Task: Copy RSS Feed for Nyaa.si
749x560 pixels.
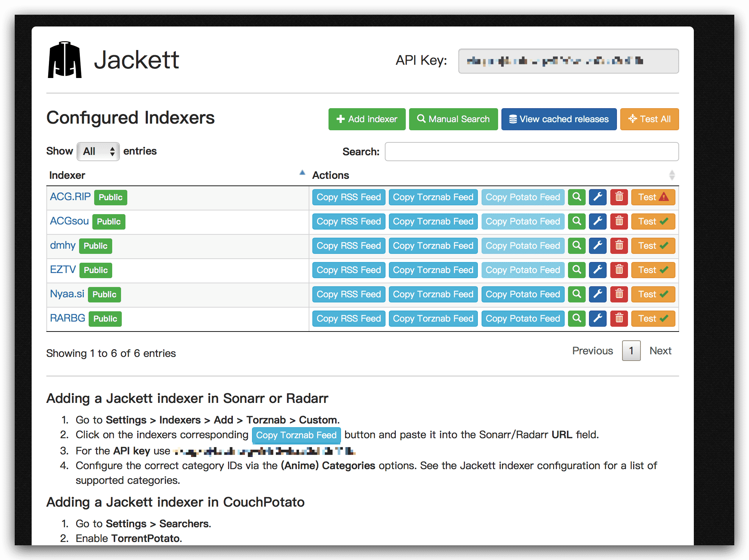Action: tap(349, 294)
